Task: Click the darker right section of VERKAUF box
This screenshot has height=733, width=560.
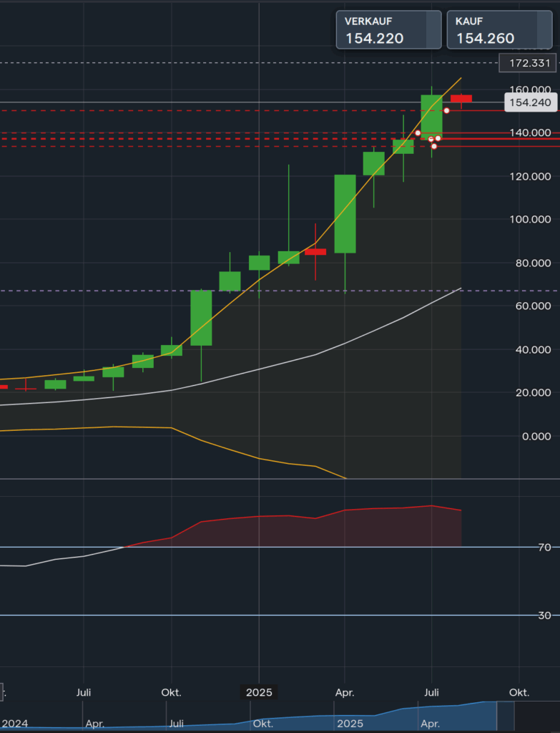Action: tap(433, 30)
